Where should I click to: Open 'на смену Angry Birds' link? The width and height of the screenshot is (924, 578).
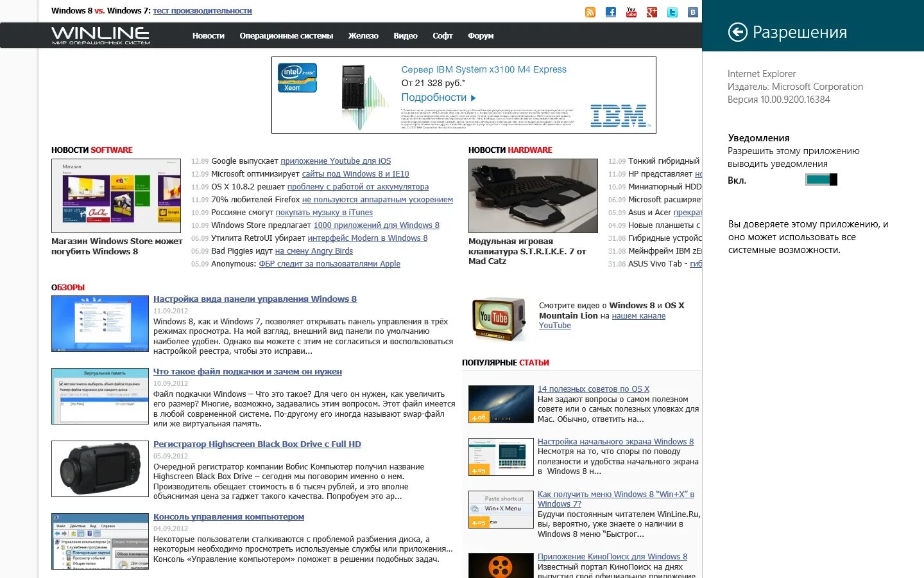click(x=314, y=251)
